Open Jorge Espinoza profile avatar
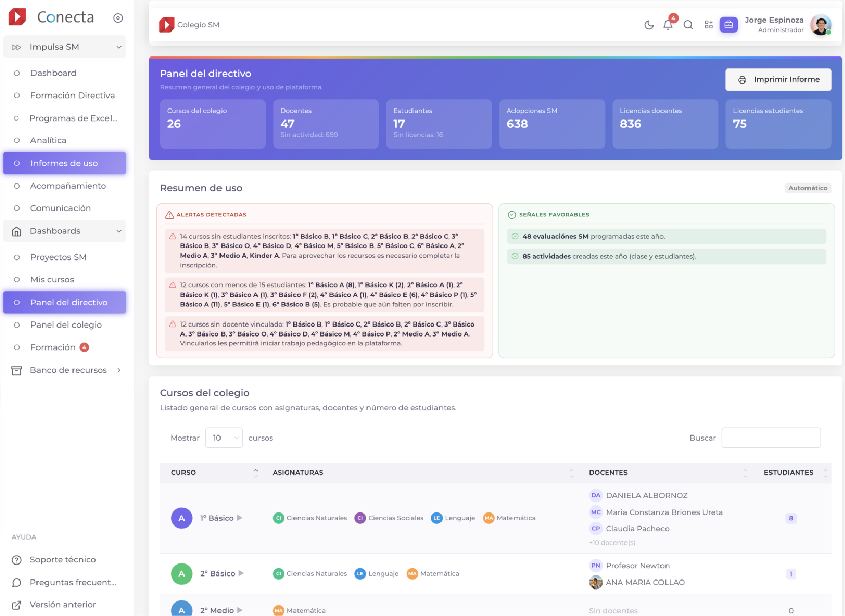The width and height of the screenshot is (845, 616). pos(821,25)
